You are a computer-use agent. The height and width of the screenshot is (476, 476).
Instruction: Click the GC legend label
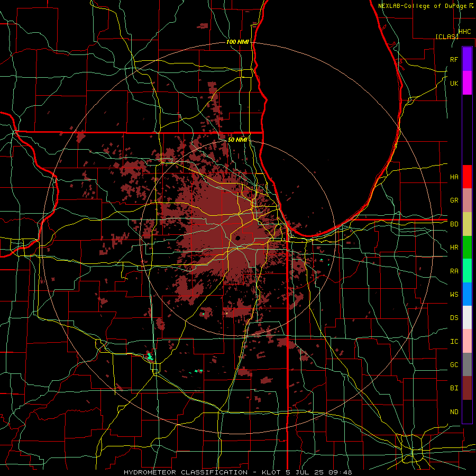click(x=454, y=365)
